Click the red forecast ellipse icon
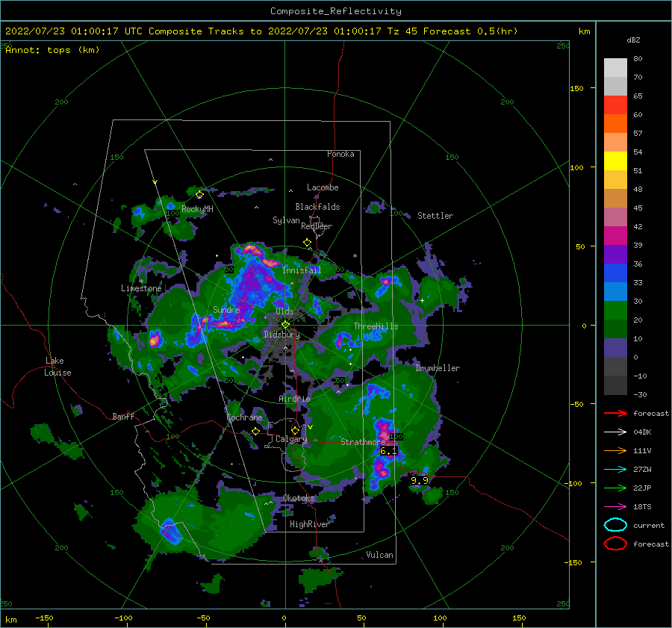This screenshot has width=672, height=628. (x=615, y=544)
